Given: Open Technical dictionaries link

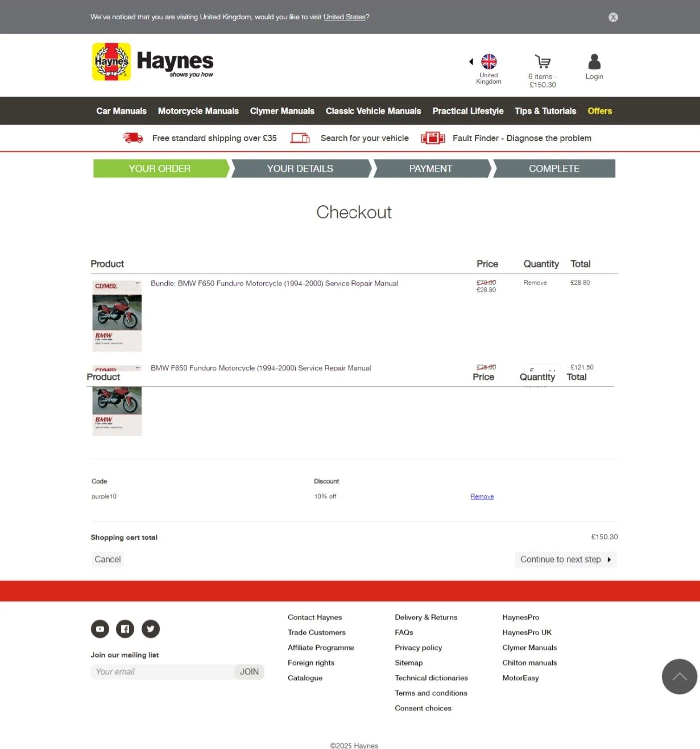Looking at the screenshot, I should coord(432,678).
